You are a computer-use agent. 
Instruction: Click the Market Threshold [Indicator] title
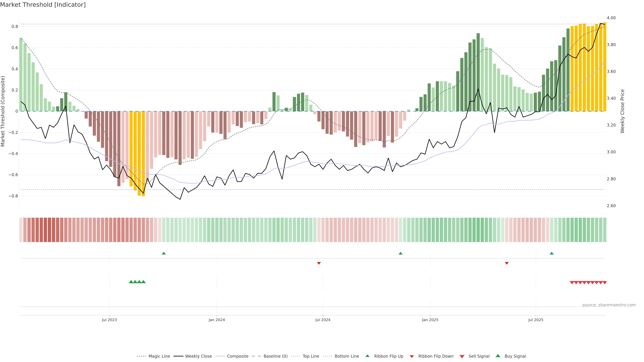point(43,5)
